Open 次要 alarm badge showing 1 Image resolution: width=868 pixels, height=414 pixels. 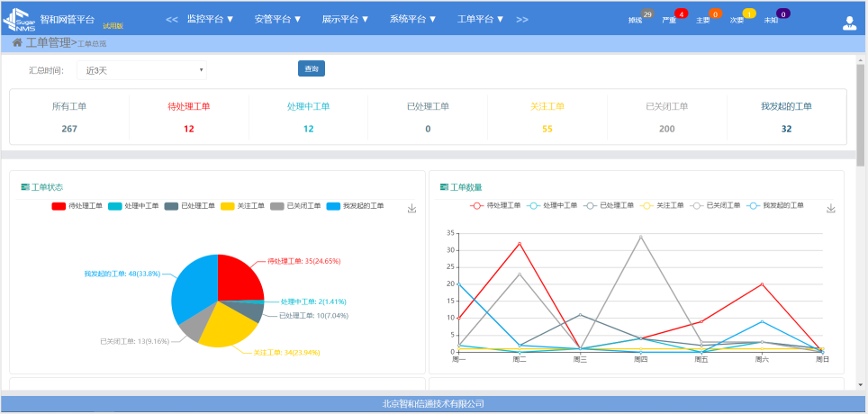tap(749, 13)
